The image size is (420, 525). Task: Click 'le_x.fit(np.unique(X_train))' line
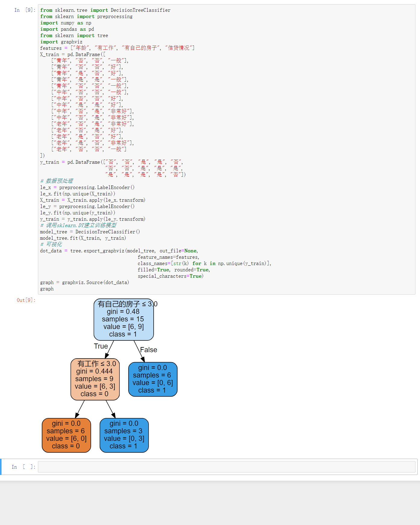coord(78,194)
